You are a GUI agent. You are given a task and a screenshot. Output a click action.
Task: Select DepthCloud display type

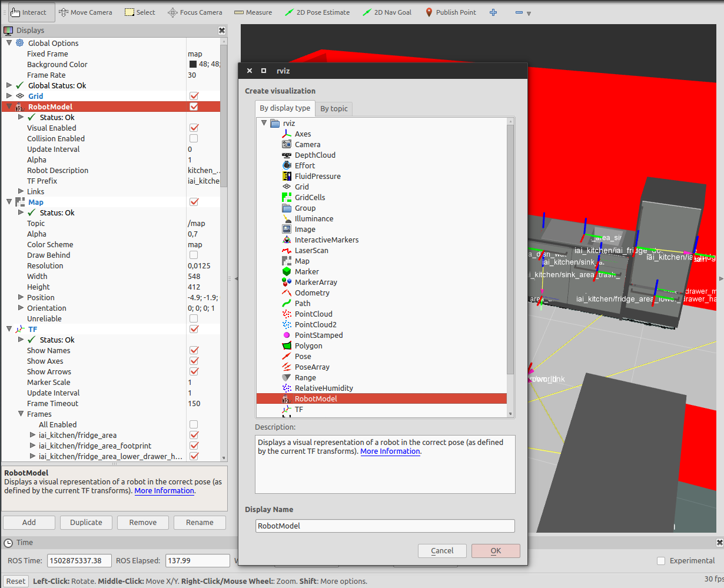(315, 155)
